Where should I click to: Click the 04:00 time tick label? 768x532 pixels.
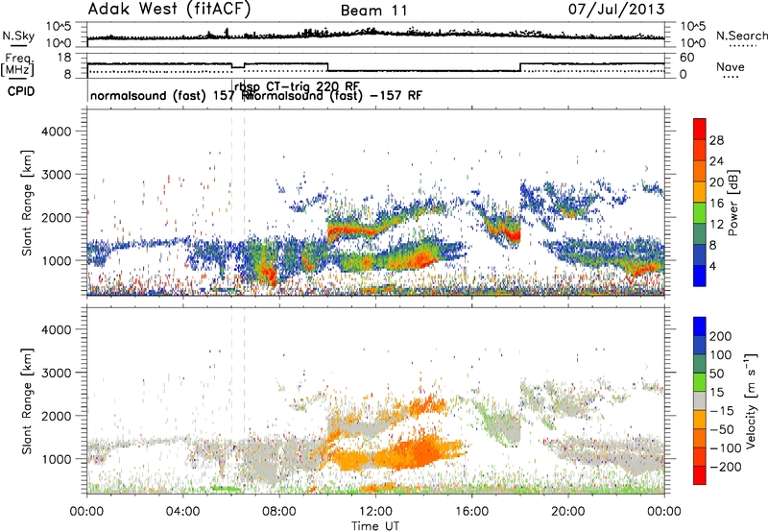click(x=182, y=512)
